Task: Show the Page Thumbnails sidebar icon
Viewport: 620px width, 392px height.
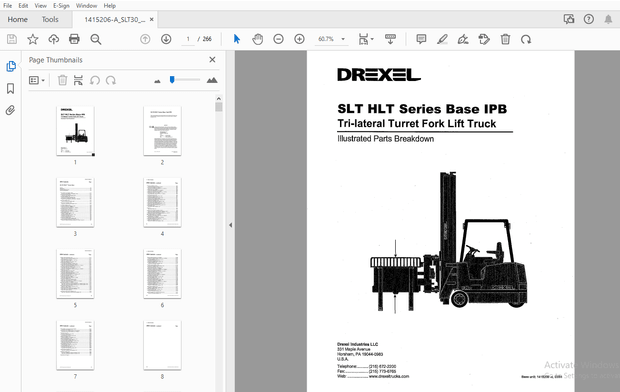Action: click(x=11, y=66)
